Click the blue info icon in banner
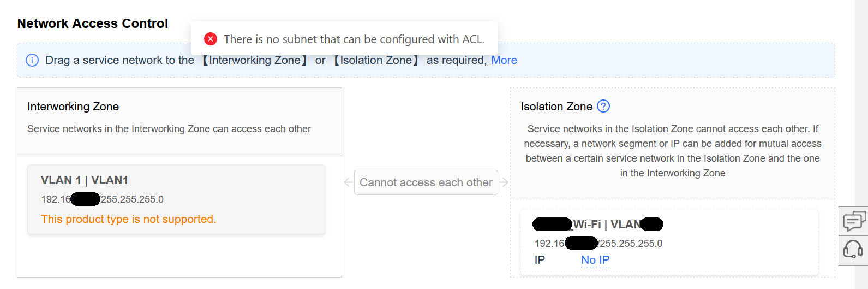The height and width of the screenshot is (289, 868). point(32,60)
